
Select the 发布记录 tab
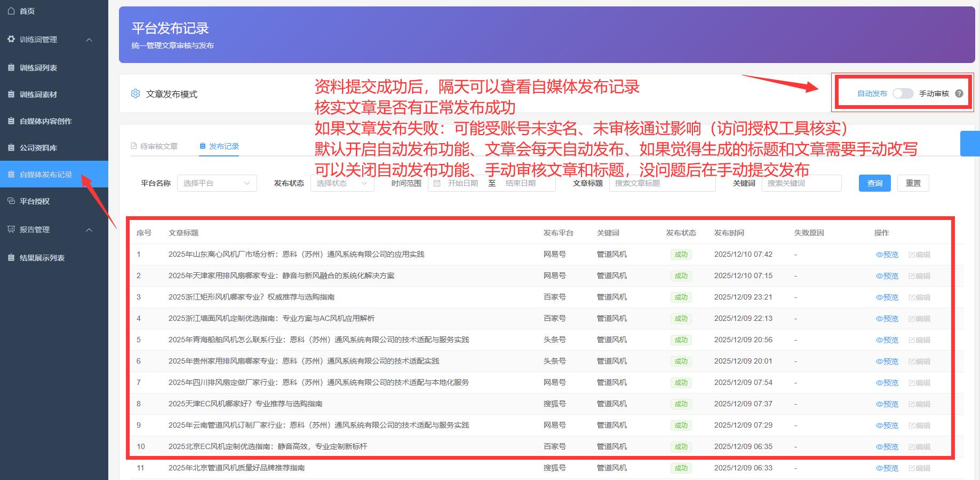219,146
